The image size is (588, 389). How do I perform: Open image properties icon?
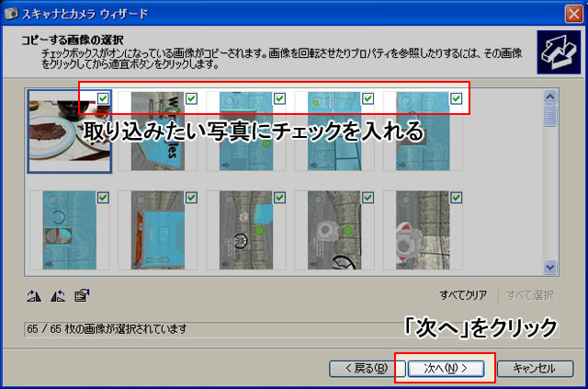(82, 296)
